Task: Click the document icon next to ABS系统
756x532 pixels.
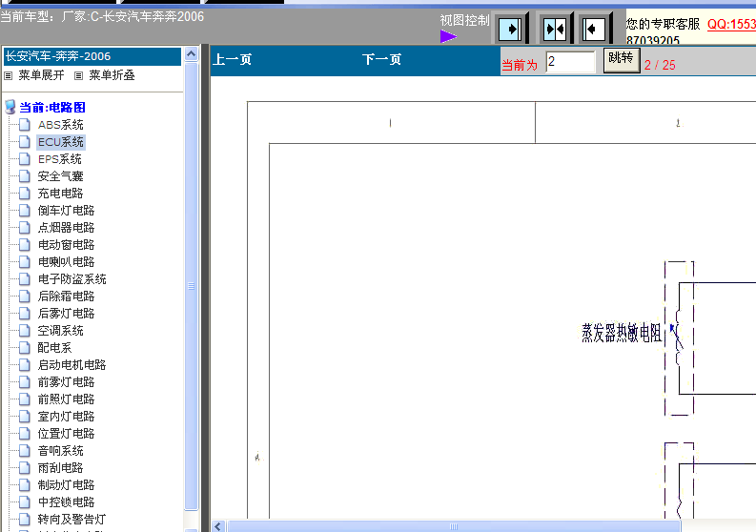Action: pos(25,125)
